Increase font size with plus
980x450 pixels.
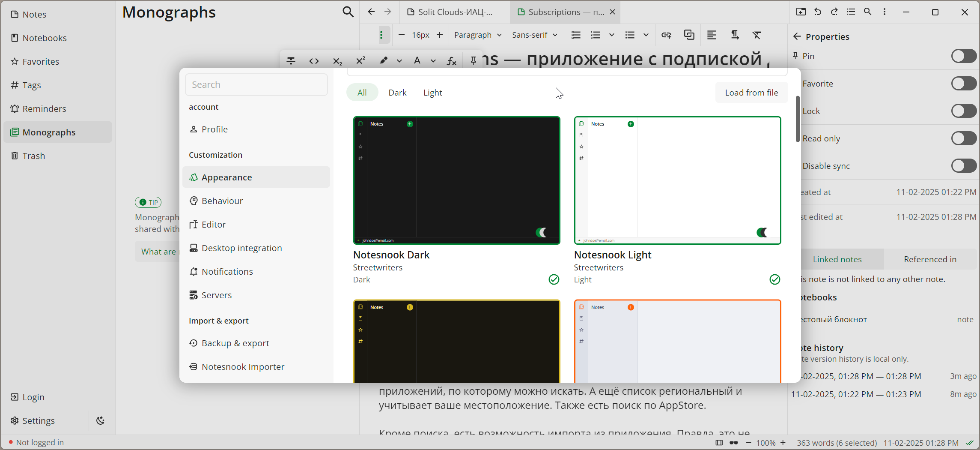(440, 35)
